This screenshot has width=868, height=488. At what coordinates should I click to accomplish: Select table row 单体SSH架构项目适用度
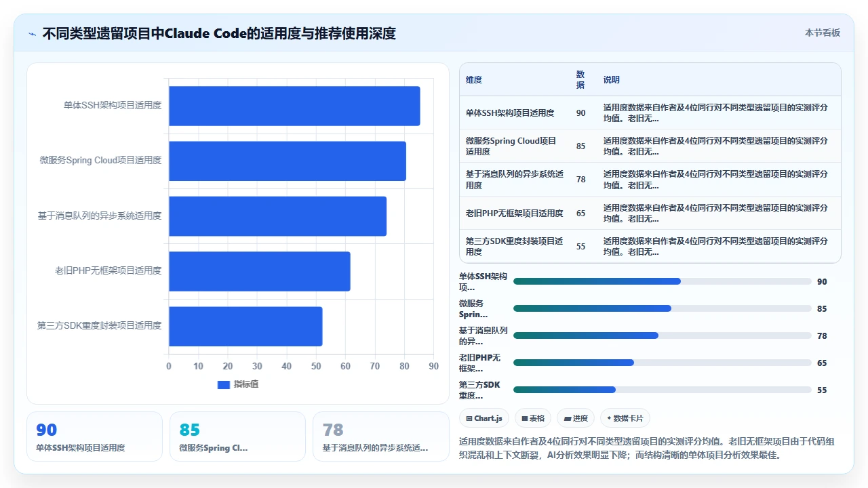click(650, 113)
